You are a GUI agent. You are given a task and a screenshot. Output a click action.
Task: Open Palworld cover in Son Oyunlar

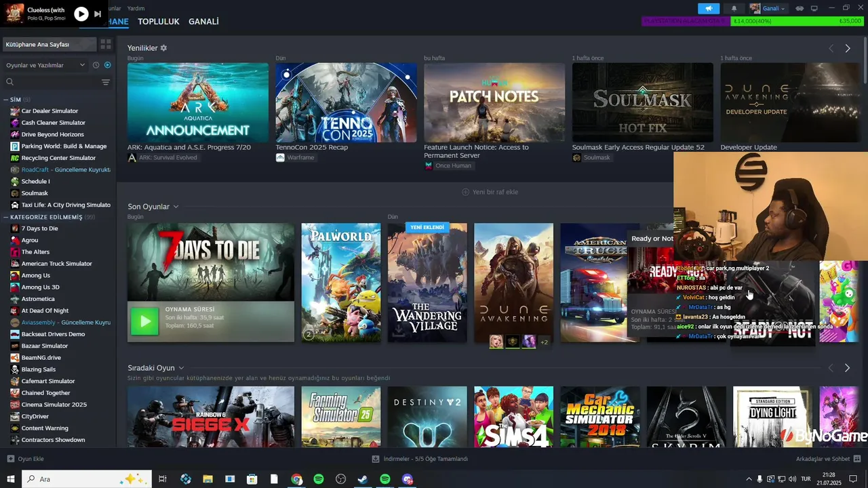pos(341,283)
